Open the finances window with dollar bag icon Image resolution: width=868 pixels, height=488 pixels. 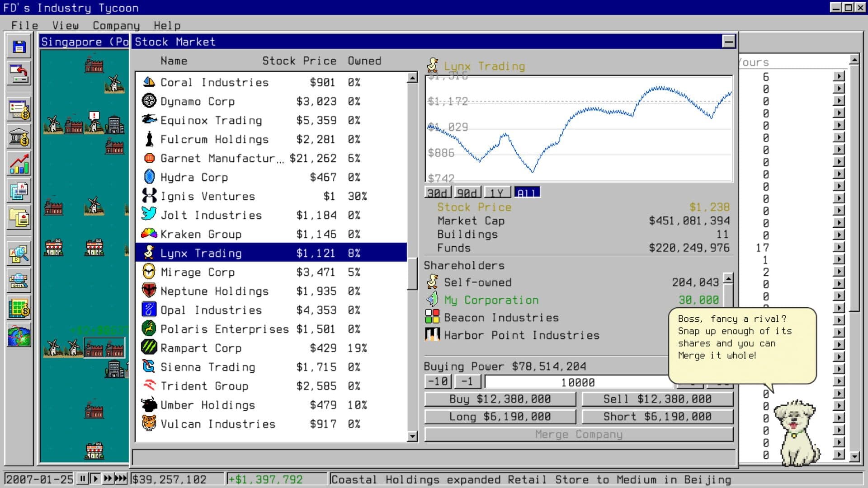tap(19, 110)
